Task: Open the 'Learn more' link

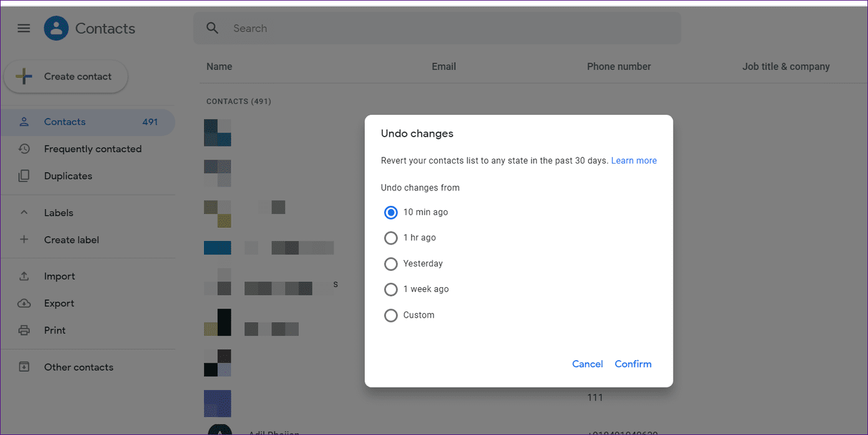Action: pos(634,160)
